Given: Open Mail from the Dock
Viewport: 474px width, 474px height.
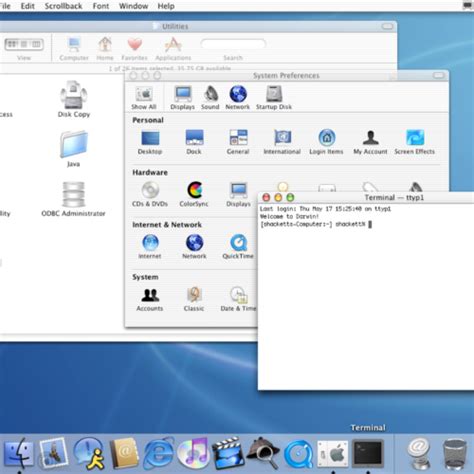Looking at the screenshot, I should click(54, 453).
